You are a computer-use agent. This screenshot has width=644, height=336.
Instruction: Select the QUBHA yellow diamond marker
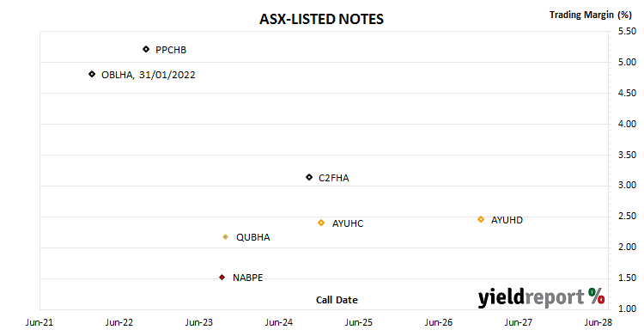pos(225,237)
